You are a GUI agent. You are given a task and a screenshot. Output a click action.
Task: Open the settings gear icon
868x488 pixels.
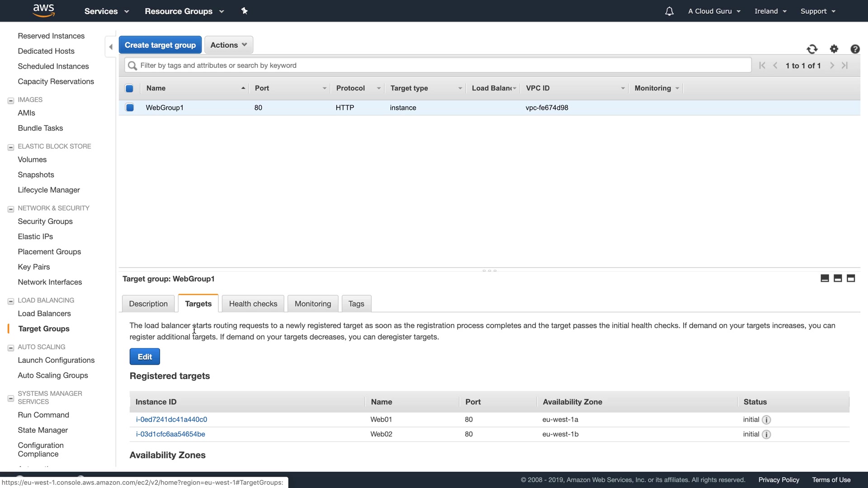(834, 49)
